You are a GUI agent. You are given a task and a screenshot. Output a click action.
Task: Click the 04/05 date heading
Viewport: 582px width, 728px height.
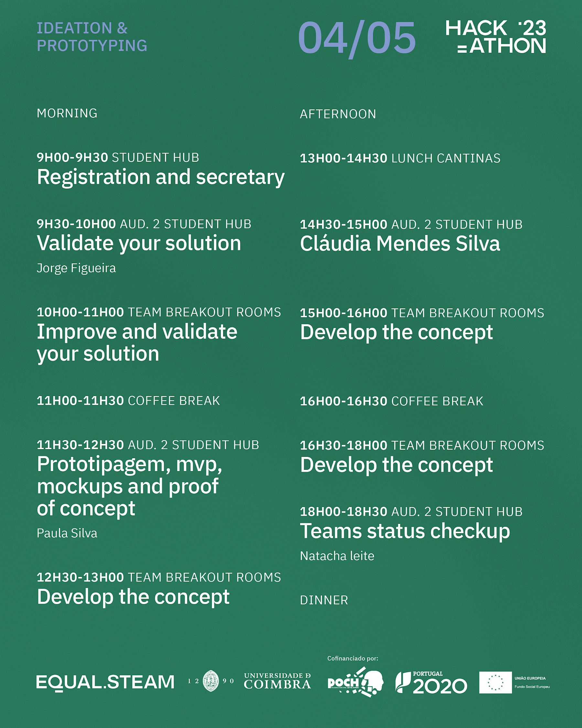[357, 38]
